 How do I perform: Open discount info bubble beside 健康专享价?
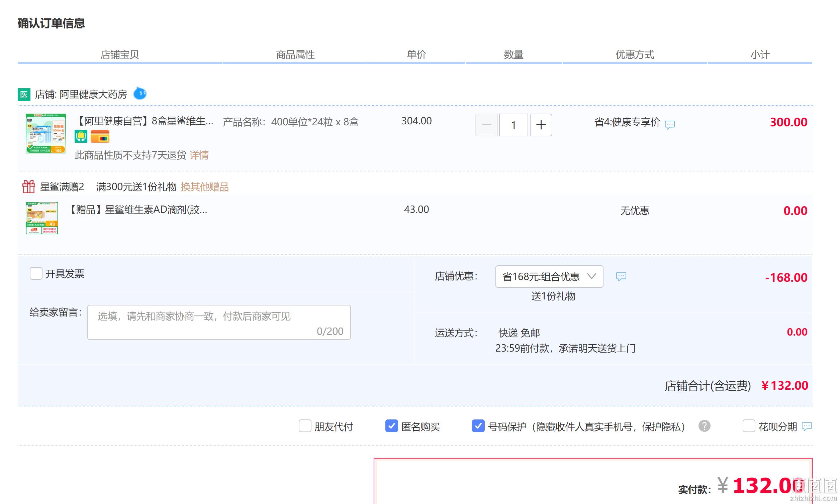coord(669,125)
